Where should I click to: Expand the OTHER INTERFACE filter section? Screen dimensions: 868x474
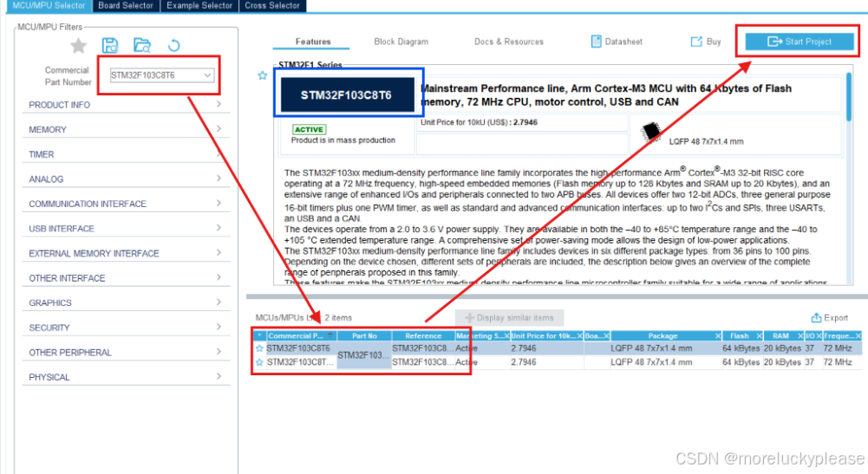click(126, 278)
